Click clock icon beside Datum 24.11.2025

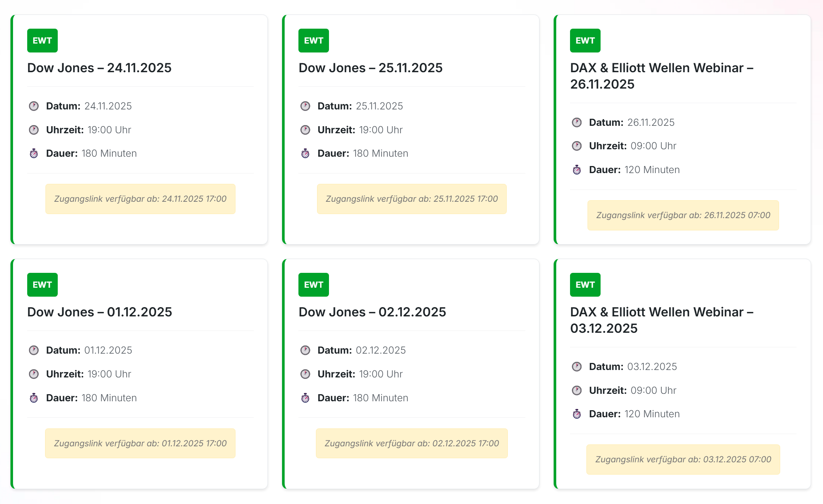(x=34, y=106)
